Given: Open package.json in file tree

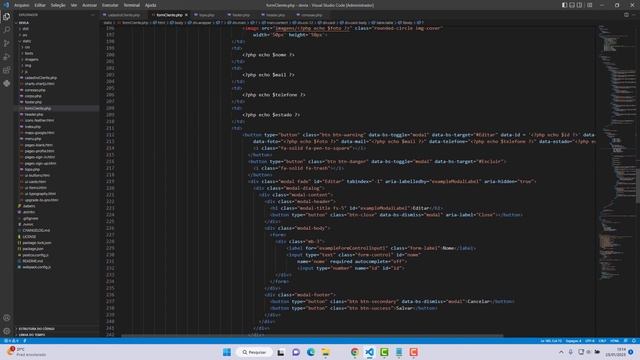Looking at the screenshot, I should click(33, 249).
